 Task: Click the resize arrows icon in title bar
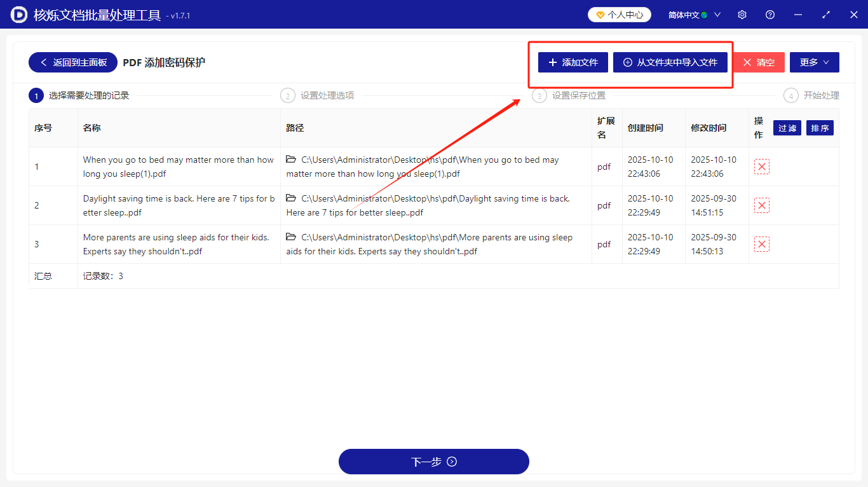(x=826, y=13)
